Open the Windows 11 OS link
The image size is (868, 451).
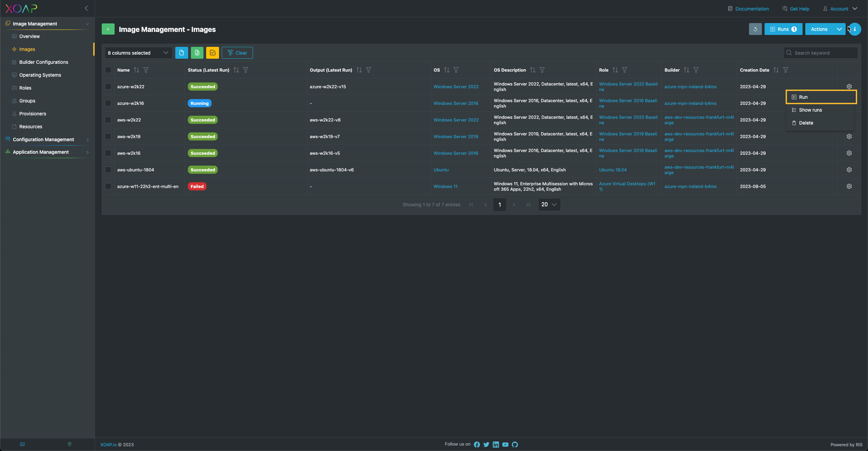click(x=445, y=186)
